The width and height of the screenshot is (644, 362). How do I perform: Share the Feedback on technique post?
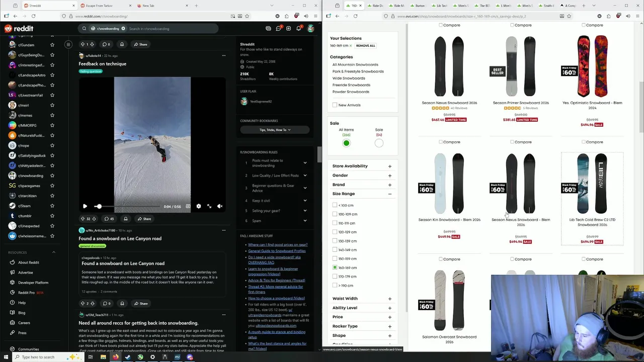144,219
